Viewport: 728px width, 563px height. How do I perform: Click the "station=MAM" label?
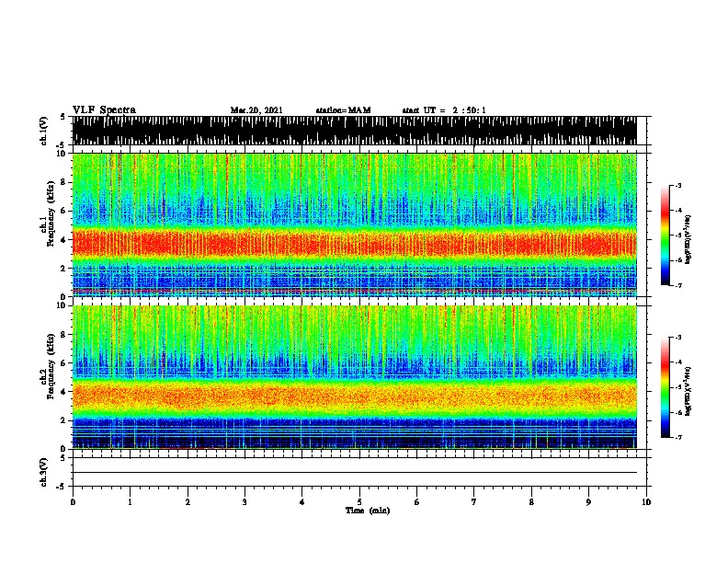click(x=343, y=110)
